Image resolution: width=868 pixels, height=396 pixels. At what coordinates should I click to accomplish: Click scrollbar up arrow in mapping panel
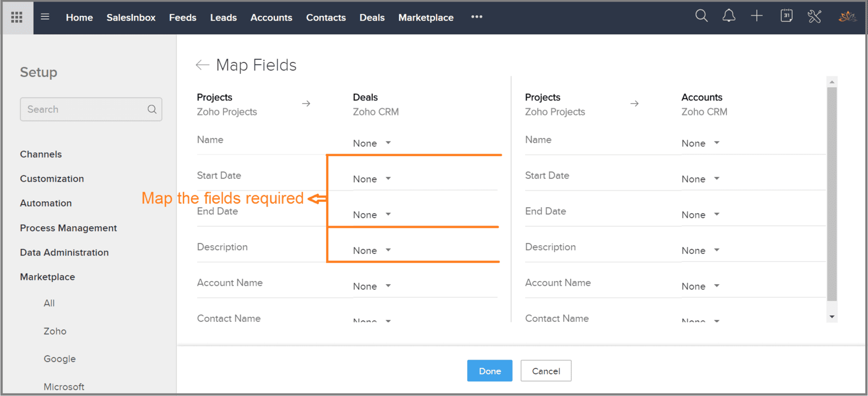(x=832, y=82)
